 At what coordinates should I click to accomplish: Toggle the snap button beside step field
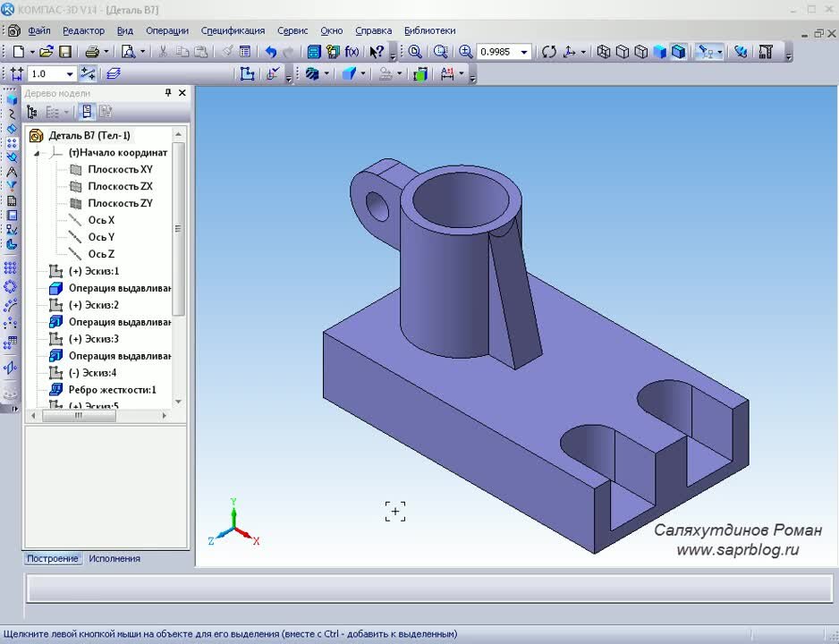click(88, 73)
